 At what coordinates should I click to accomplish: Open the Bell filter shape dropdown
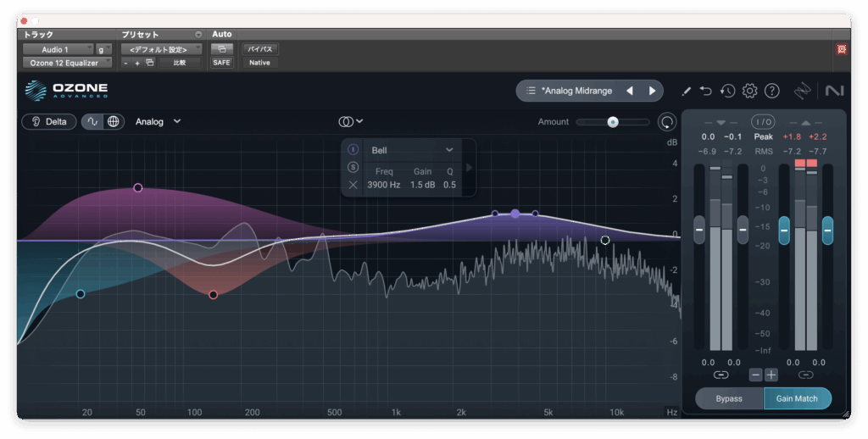413,150
